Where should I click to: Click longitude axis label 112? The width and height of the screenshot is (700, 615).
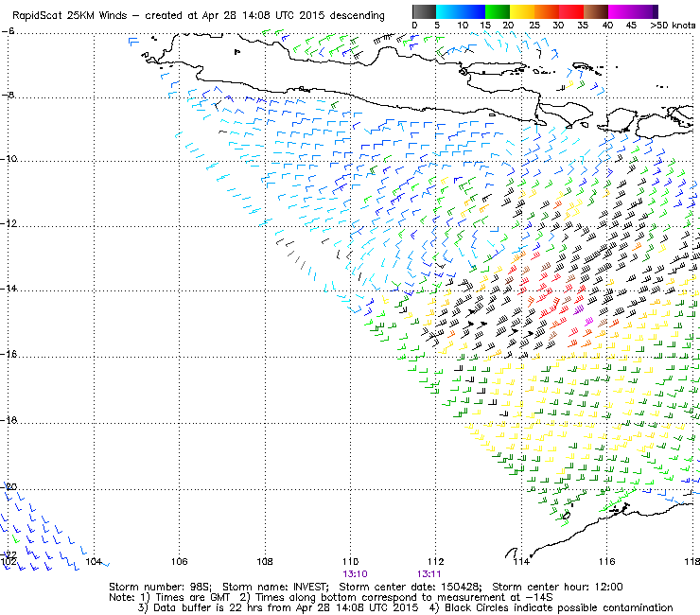click(x=436, y=561)
